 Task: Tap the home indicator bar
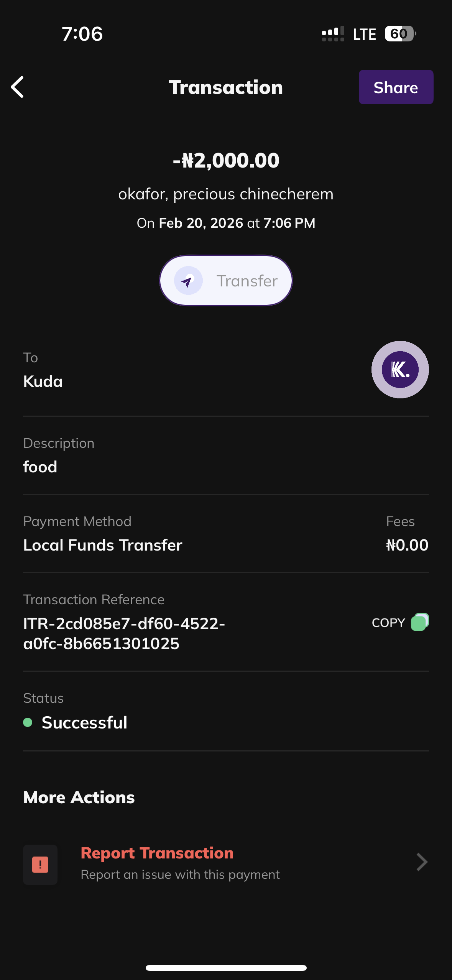[x=226, y=968]
